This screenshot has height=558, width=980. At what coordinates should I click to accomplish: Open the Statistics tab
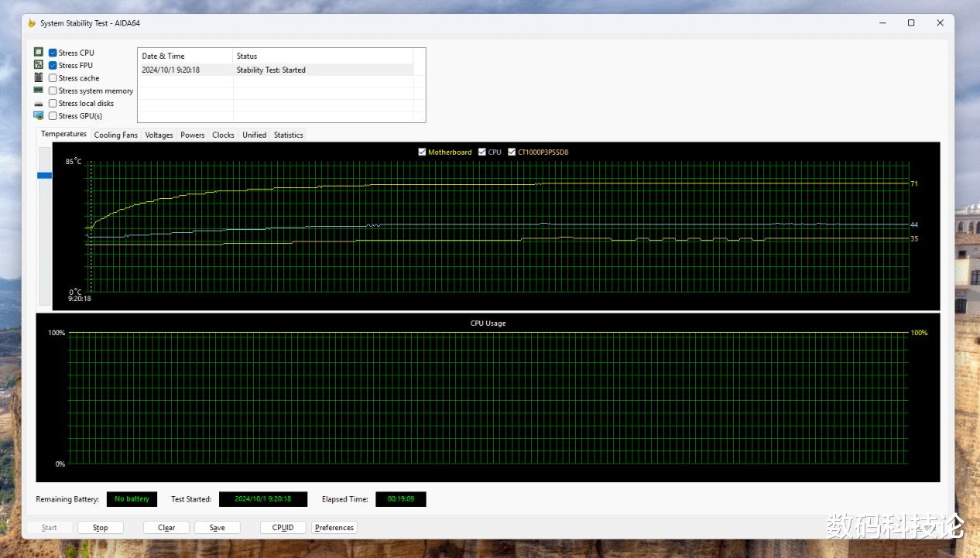pyautogui.click(x=288, y=135)
